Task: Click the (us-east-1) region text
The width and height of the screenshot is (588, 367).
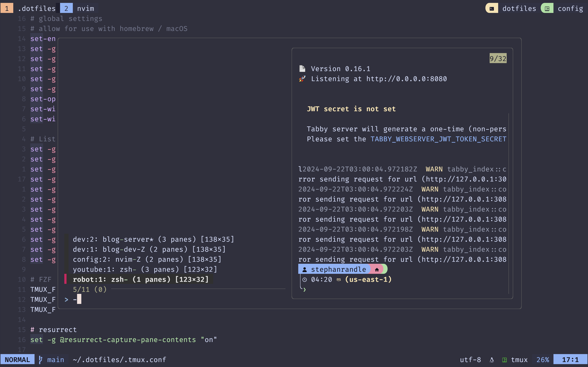Action: [x=368, y=279]
